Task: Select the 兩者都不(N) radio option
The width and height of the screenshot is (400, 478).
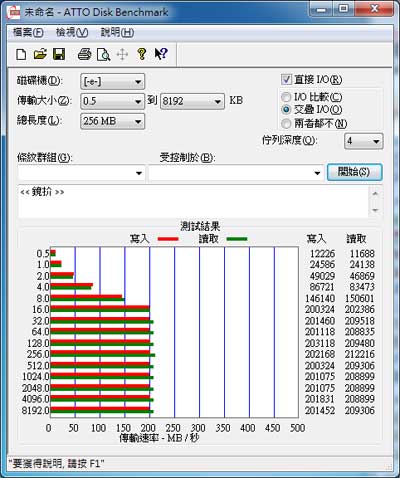Action: coord(286,124)
